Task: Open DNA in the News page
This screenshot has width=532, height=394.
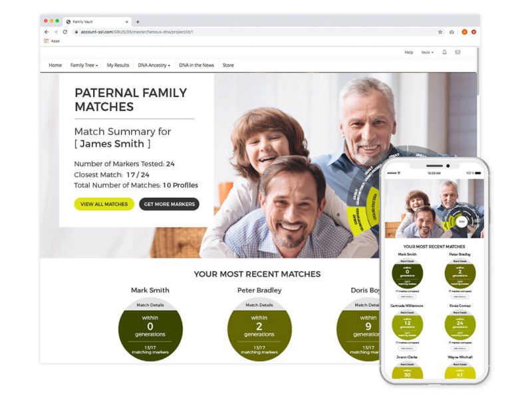Action: pos(196,65)
